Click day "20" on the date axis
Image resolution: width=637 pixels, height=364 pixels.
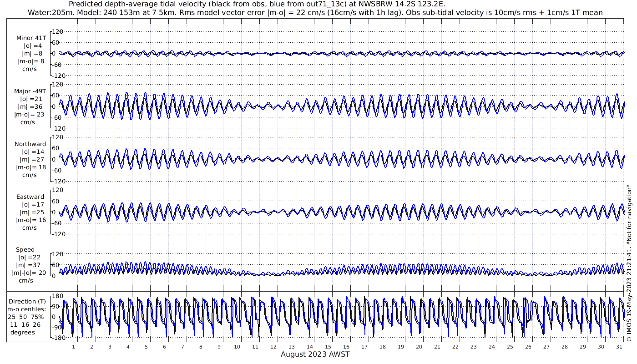(419, 347)
